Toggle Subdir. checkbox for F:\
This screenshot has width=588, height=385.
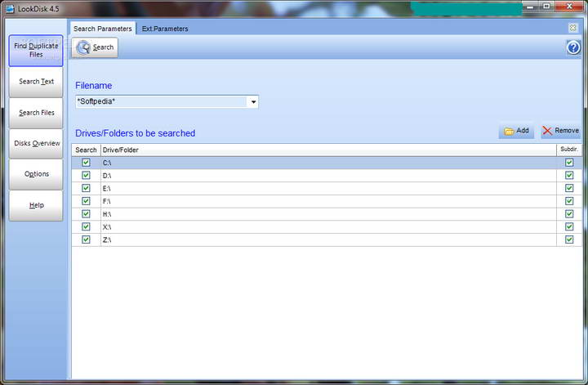click(x=569, y=201)
